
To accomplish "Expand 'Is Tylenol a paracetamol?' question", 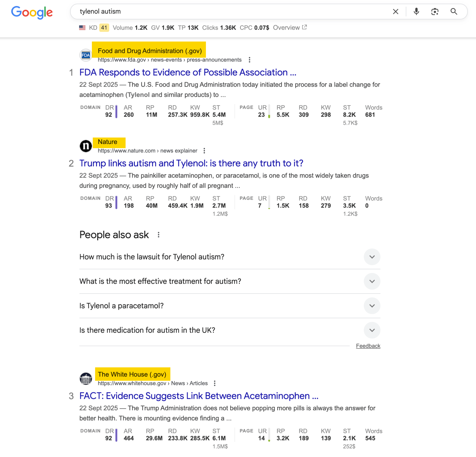I will coord(372,306).
